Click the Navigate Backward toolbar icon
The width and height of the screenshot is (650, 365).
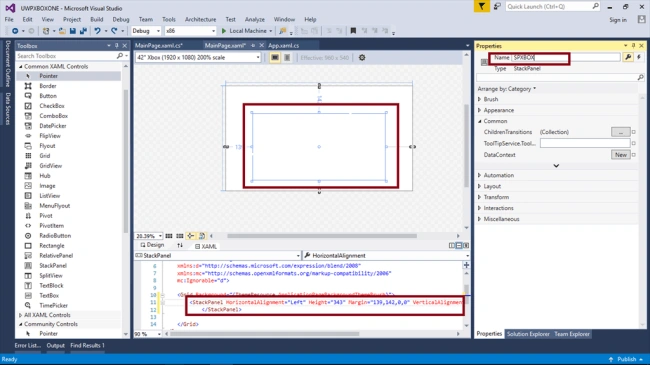15,31
